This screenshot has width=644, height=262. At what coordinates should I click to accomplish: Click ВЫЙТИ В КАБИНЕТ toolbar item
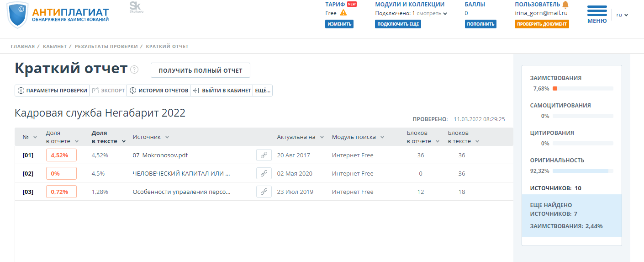coord(222,91)
